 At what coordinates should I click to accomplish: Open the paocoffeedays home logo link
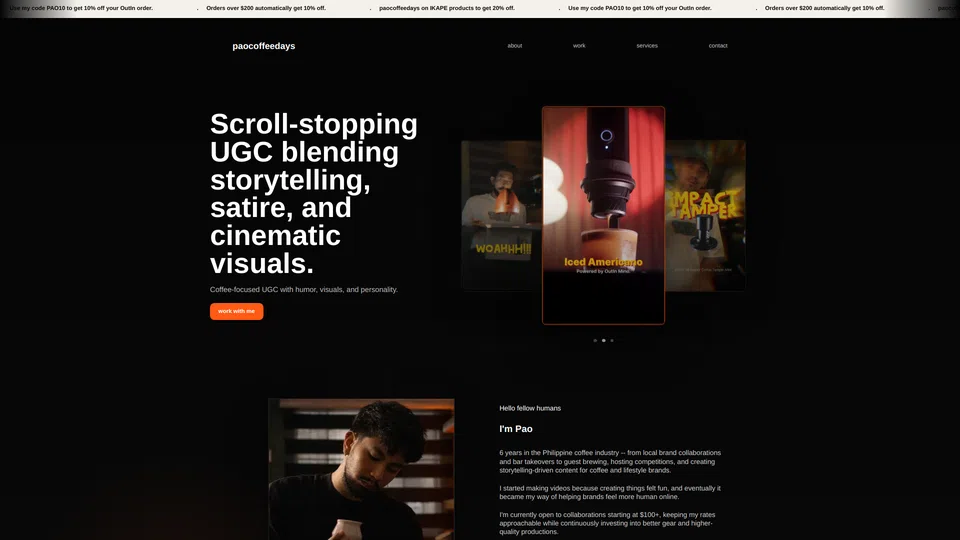coord(263,46)
